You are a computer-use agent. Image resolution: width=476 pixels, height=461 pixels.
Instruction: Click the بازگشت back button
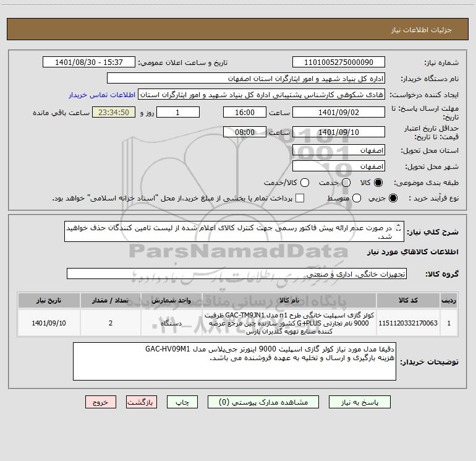tap(142, 402)
